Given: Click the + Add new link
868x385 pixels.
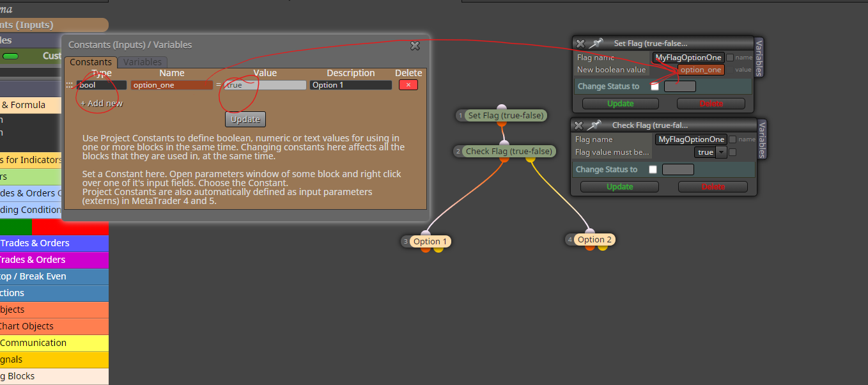Looking at the screenshot, I should 102,103.
